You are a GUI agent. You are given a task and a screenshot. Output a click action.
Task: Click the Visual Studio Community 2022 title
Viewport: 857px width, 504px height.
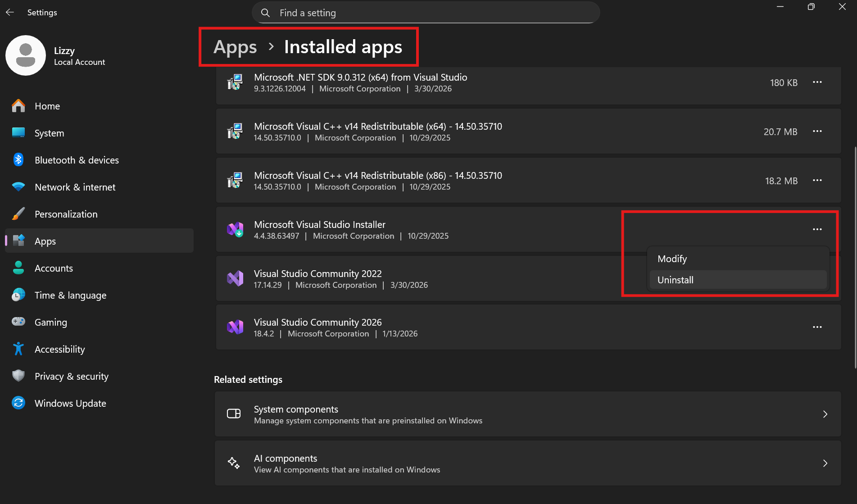pos(317,273)
